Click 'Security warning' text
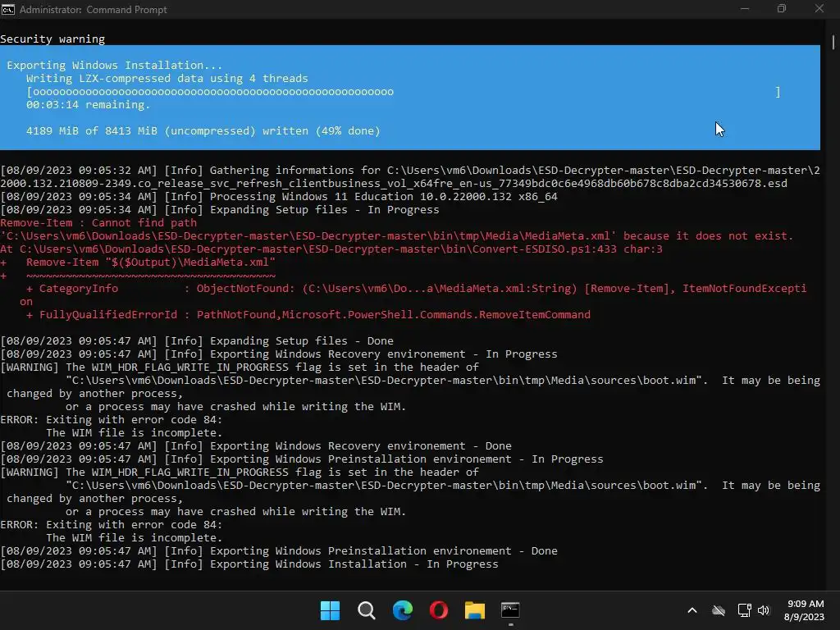This screenshot has height=630, width=840. pos(52,39)
